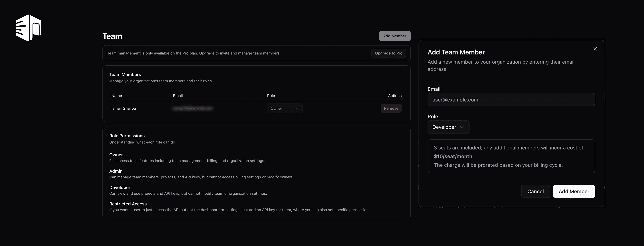The height and width of the screenshot is (246, 644).
Task: Click the Add Member button at the top
Action: 394,36
